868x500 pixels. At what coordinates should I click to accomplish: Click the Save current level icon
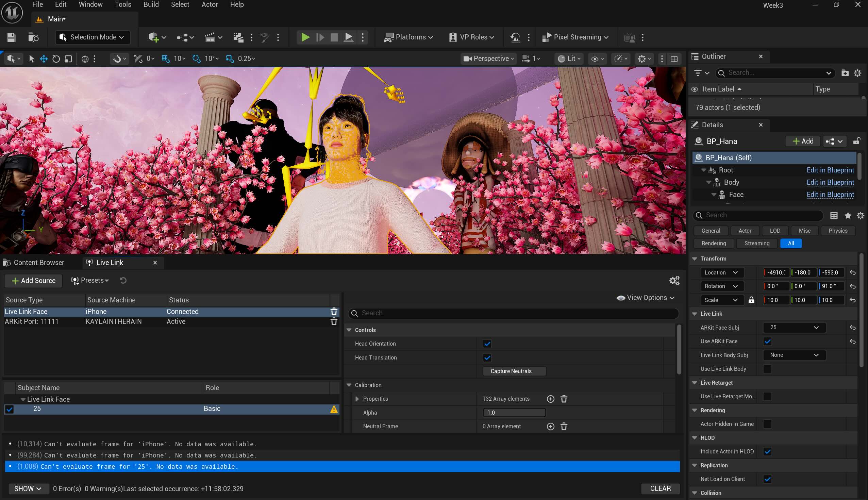point(11,37)
